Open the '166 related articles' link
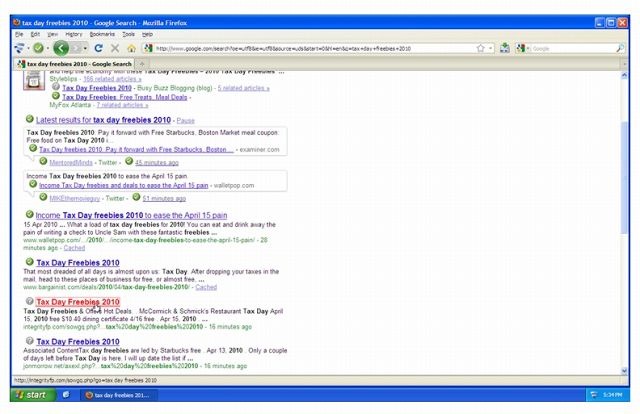This screenshot has height=414, width=640. [x=112, y=79]
